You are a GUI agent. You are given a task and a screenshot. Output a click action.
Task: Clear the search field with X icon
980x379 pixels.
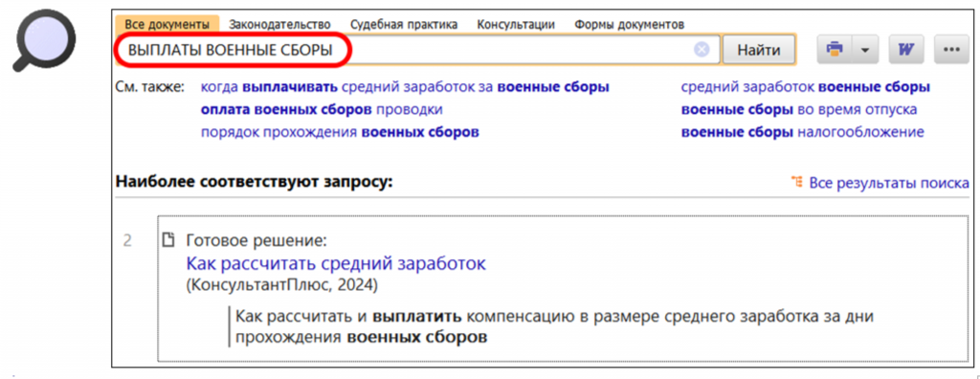pyautogui.click(x=702, y=50)
